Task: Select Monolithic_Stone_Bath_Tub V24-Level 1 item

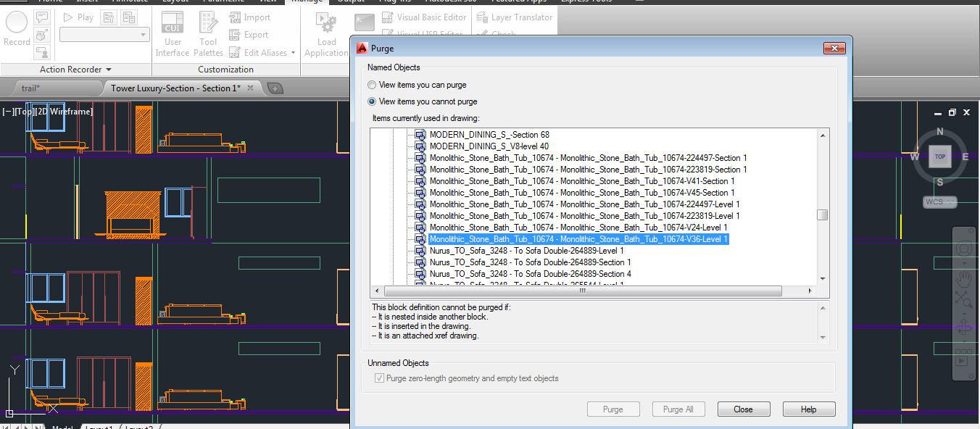Action: point(578,228)
